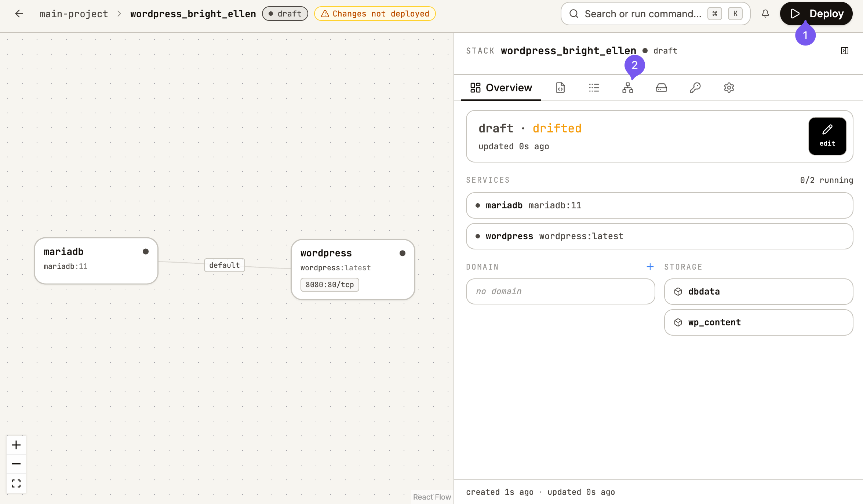Open the main-project breadcrumb
This screenshot has width=863, height=504.
pyautogui.click(x=74, y=14)
